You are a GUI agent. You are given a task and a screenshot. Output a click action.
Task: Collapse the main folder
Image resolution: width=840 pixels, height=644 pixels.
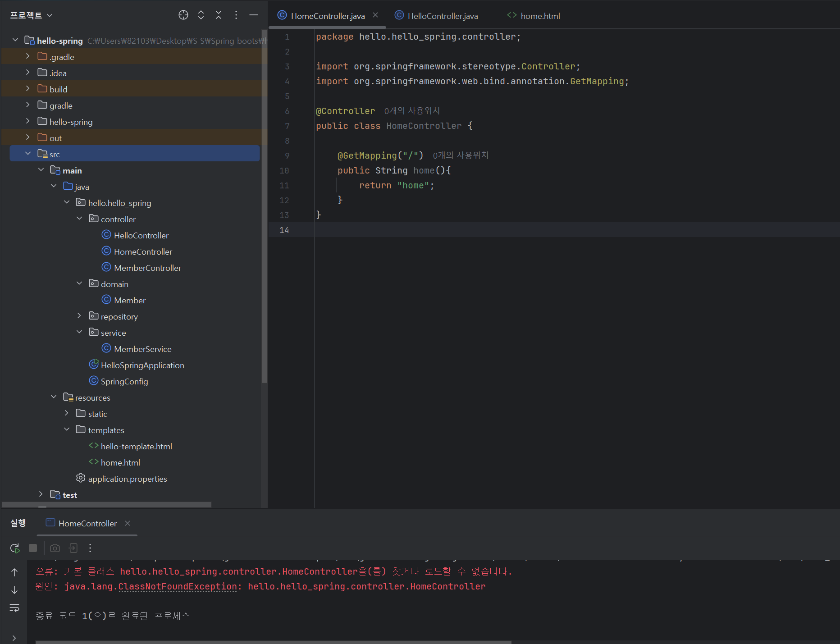pos(41,170)
